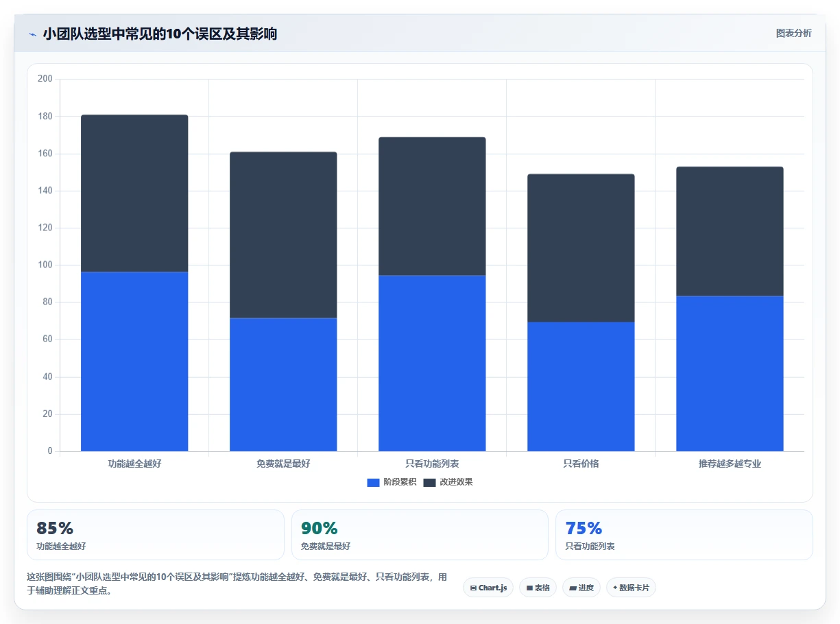The width and height of the screenshot is (840, 624).
Task: Click the blue bar segment for 功能越全越好
Action: coord(134,361)
